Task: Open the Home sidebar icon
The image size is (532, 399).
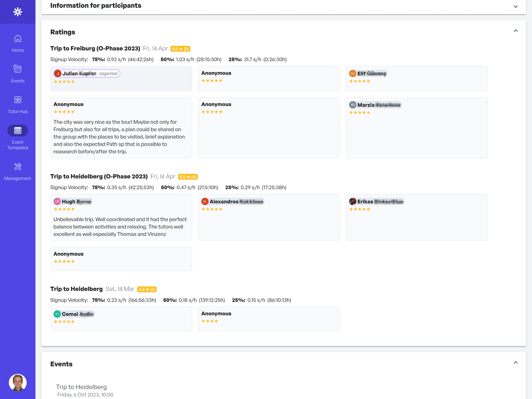Action: coord(18,38)
